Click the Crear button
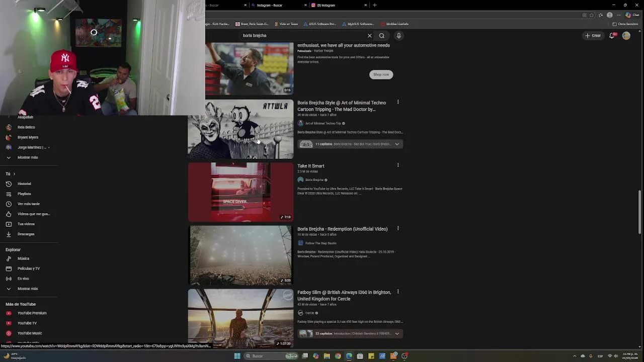 593,36
